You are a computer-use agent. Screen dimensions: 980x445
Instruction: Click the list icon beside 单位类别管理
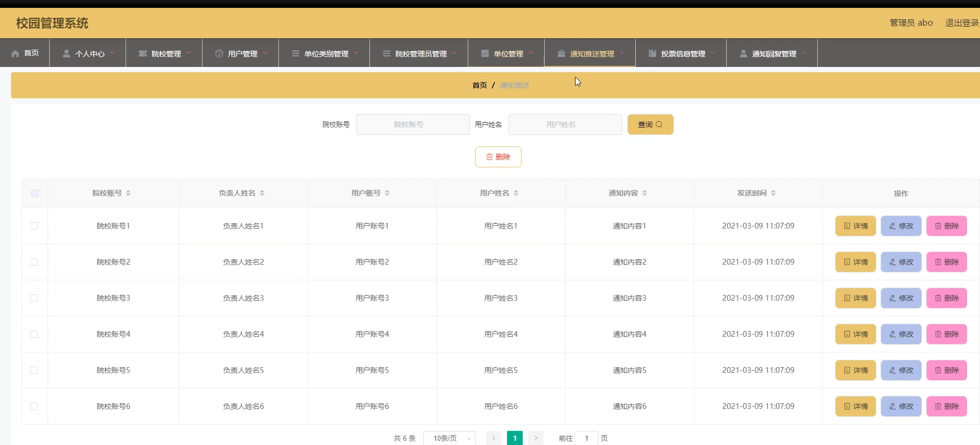tap(296, 53)
